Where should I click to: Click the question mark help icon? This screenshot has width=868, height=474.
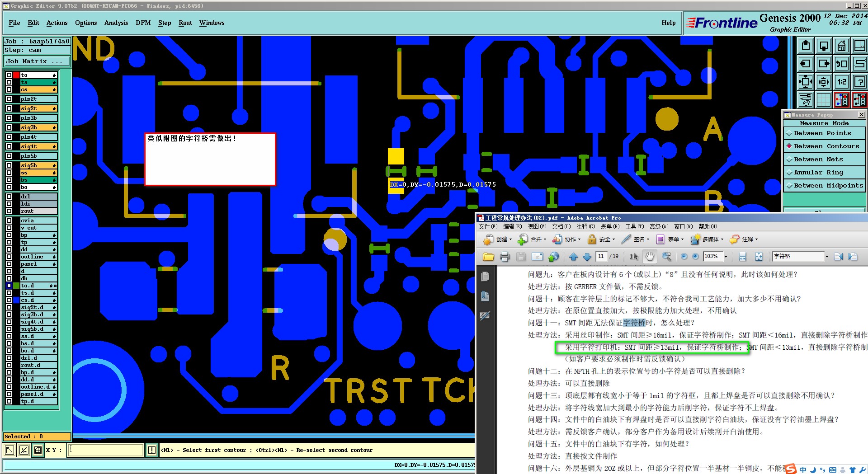click(860, 82)
